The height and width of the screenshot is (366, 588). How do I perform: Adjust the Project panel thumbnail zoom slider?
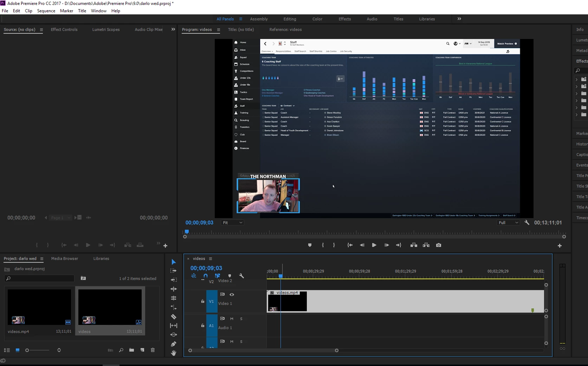(37, 350)
